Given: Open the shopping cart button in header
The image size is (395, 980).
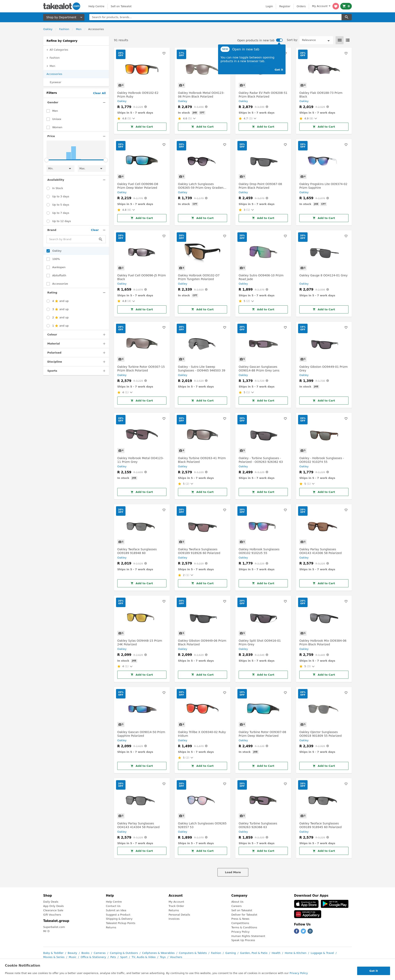Looking at the screenshot, I should click(x=346, y=6).
